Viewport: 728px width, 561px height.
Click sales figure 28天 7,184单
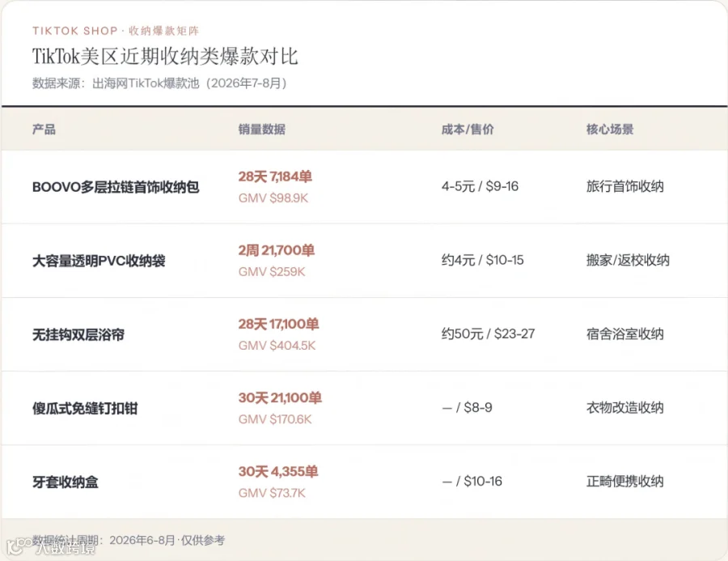(275, 176)
